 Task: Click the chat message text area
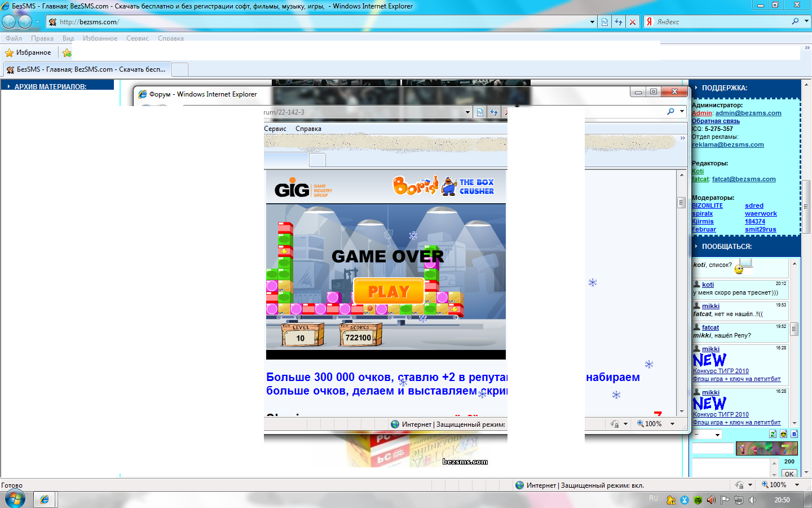tap(731, 467)
